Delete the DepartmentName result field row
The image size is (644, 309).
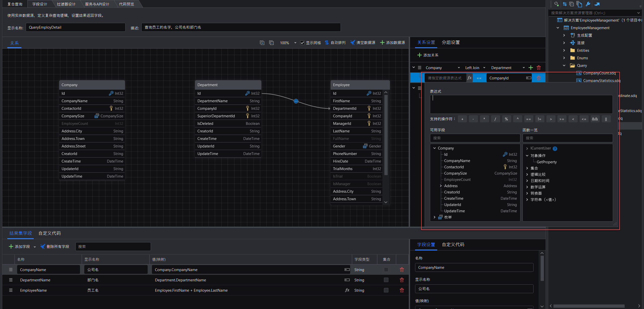(402, 280)
